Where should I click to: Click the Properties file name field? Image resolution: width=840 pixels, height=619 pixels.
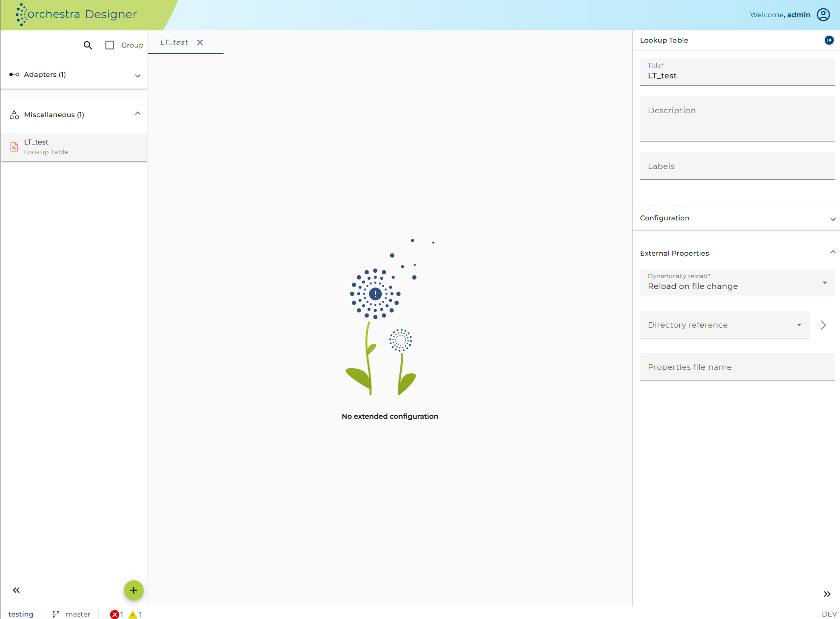click(738, 367)
